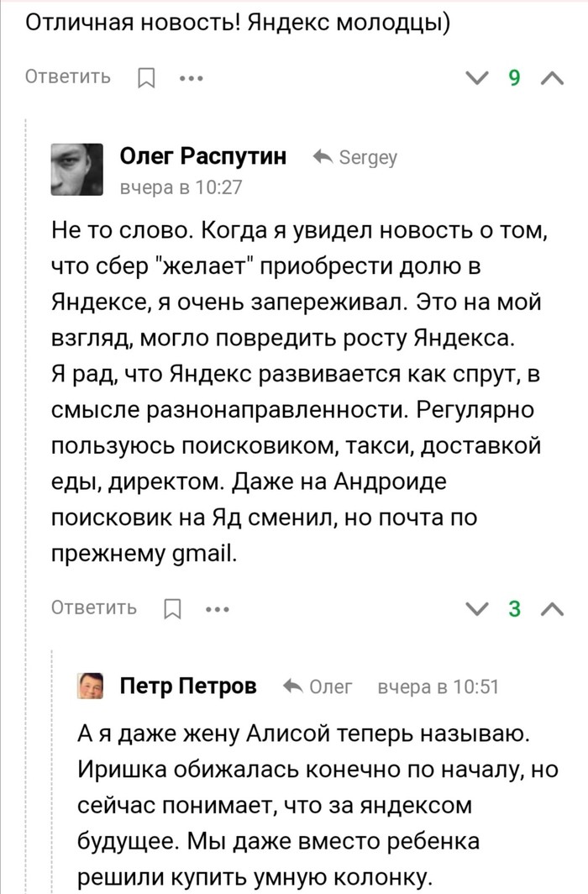The image size is (588, 894).
Task: Open Олег Распутин's avatar
Action: [x=78, y=169]
